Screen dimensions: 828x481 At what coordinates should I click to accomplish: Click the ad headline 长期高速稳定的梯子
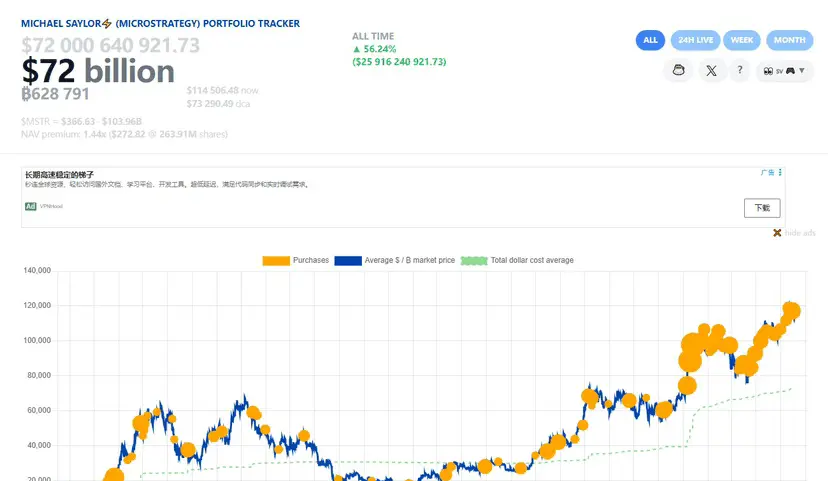click(x=59, y=175)
